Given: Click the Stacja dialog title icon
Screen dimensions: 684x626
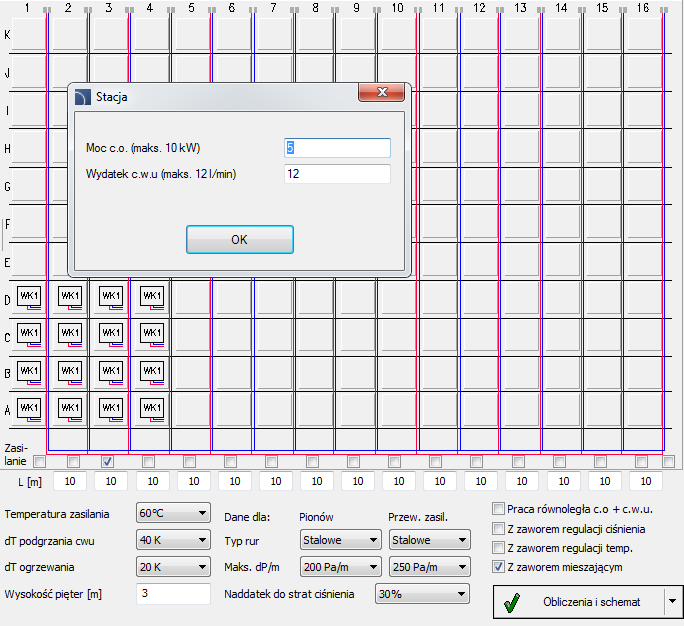Looking at the screenshot, I should pos(82,97).
